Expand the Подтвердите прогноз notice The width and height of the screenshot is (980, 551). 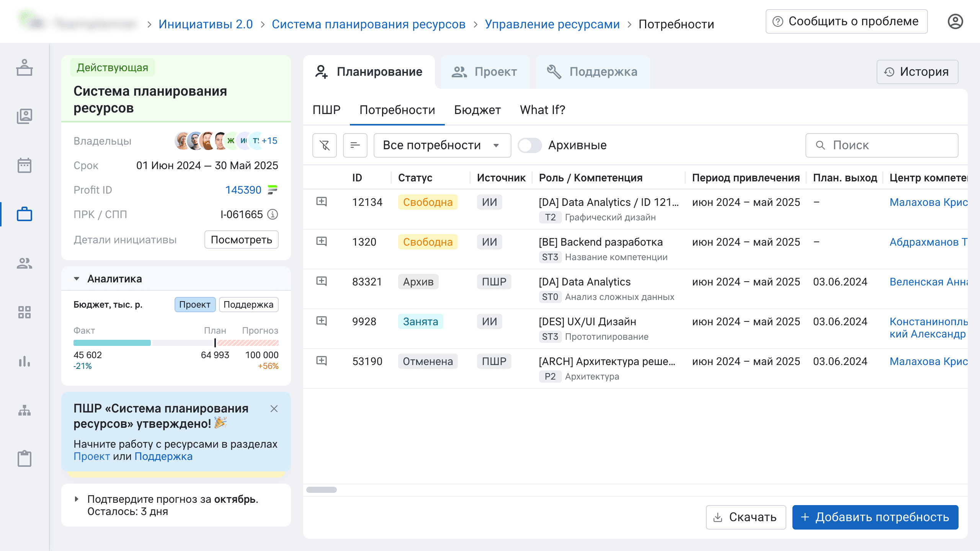[77, 499]
